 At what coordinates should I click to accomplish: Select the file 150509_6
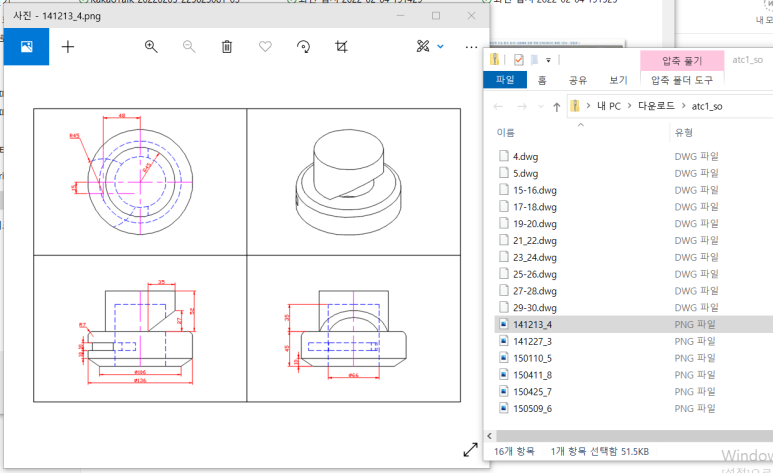pyautogui.click(x=532, y=408)
